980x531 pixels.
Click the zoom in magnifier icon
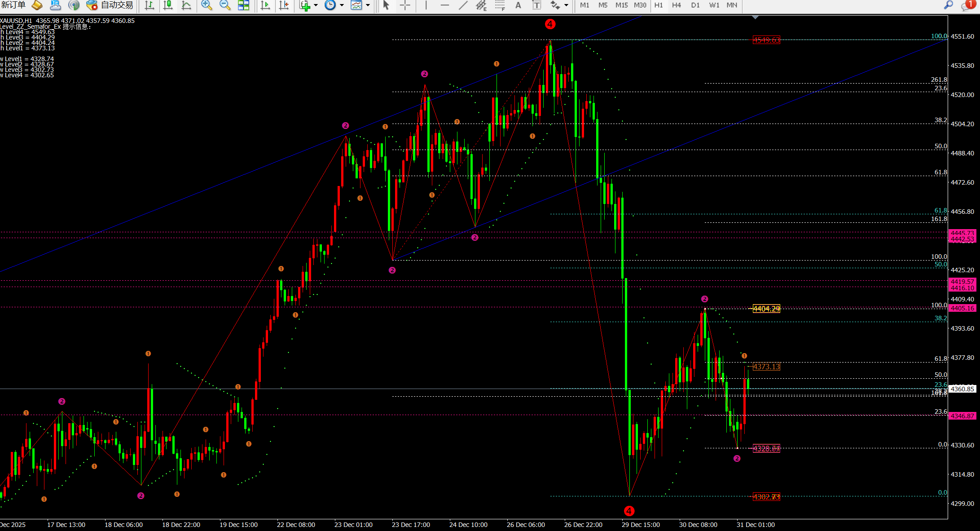(x=206, y=5)
